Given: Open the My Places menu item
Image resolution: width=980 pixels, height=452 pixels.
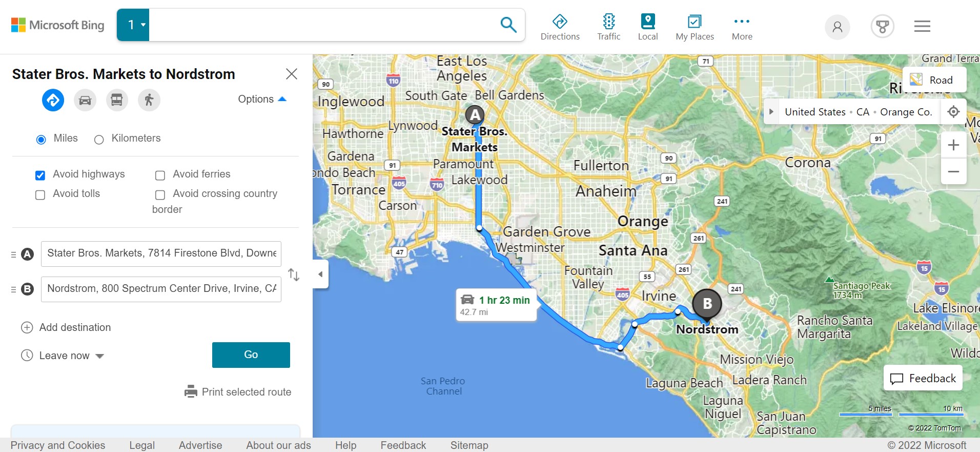Looking at the screenshot, I should coord(695,27).
